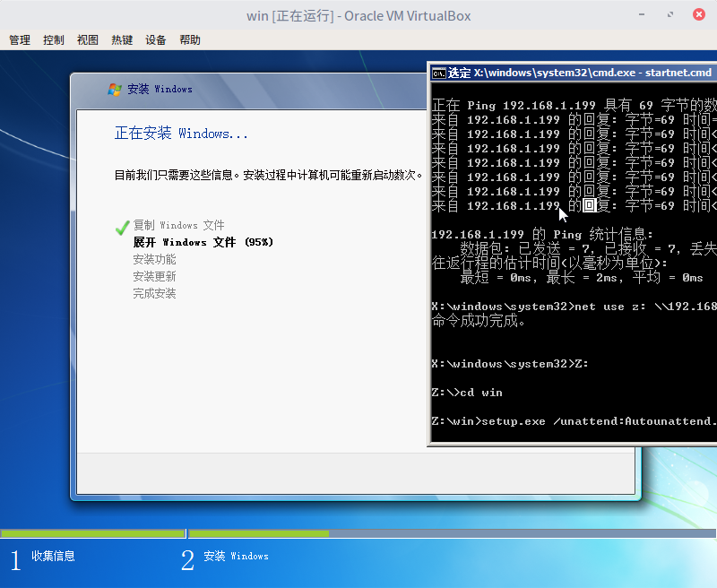Close the VirtualBox VM window
This screenshot has height=588, width=717.
point(699,14)
